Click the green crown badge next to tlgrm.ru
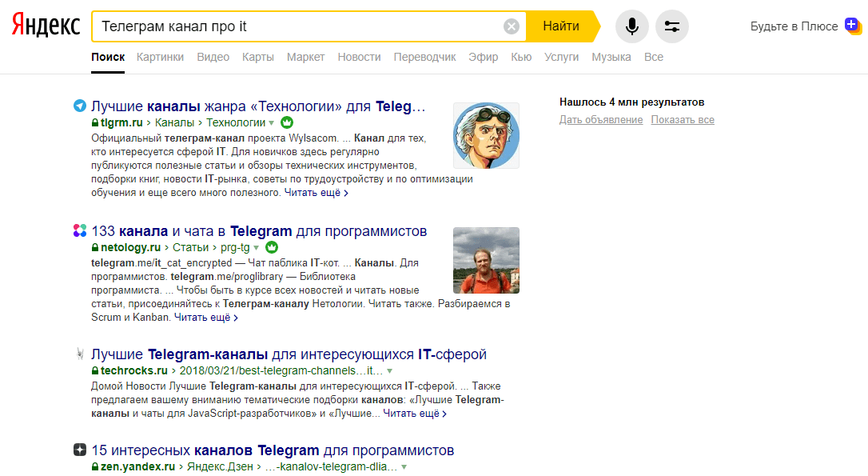The width and height of the screenshot is (868, 476). pyautogui.click(x=287, y=123)
